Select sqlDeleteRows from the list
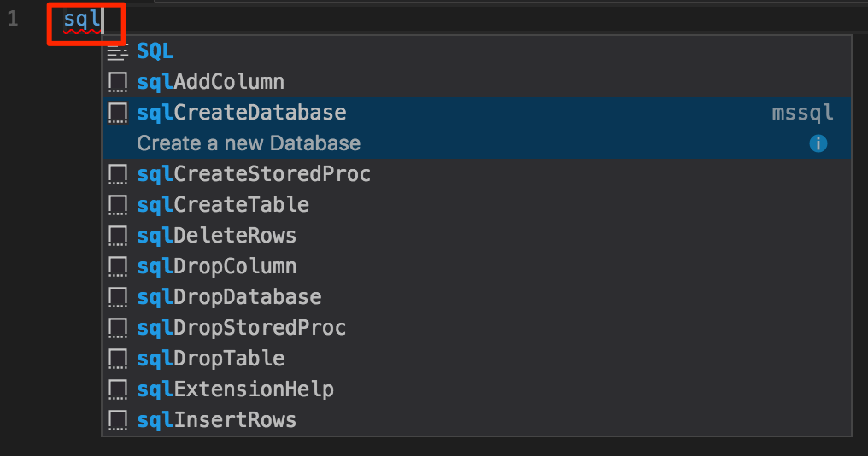The height and width of the screenshot is (456, 868). pyautogui.click(x=217, y=236)
